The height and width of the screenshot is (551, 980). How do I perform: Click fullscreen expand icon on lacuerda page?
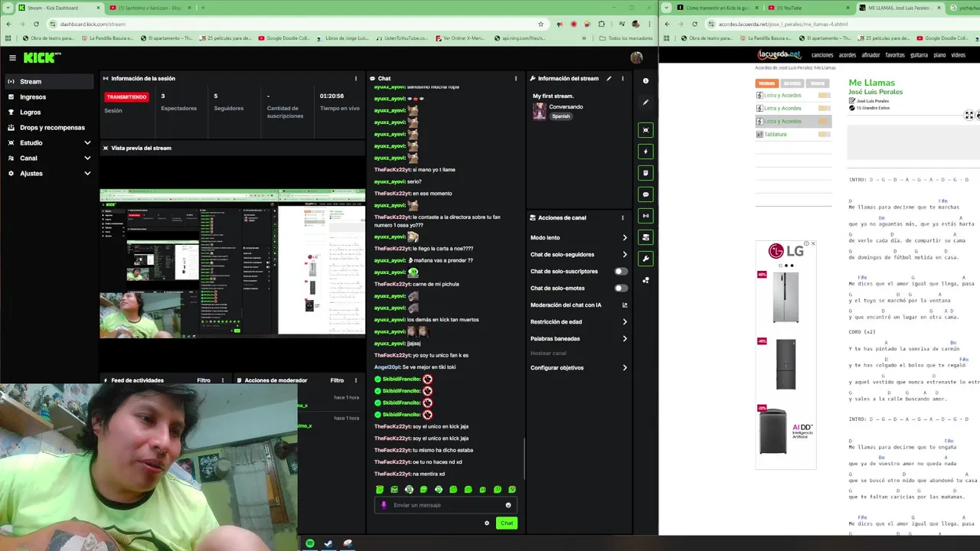coord(969,116)
